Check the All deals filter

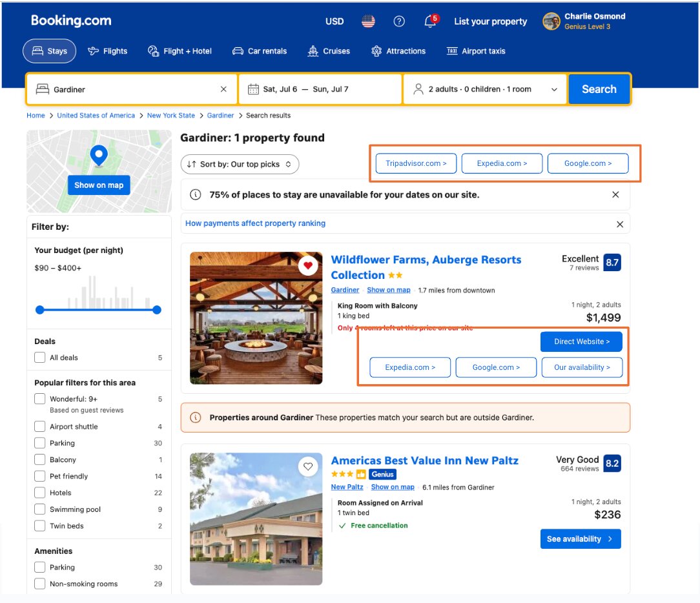pyautogui.click(x=40, y=358)
